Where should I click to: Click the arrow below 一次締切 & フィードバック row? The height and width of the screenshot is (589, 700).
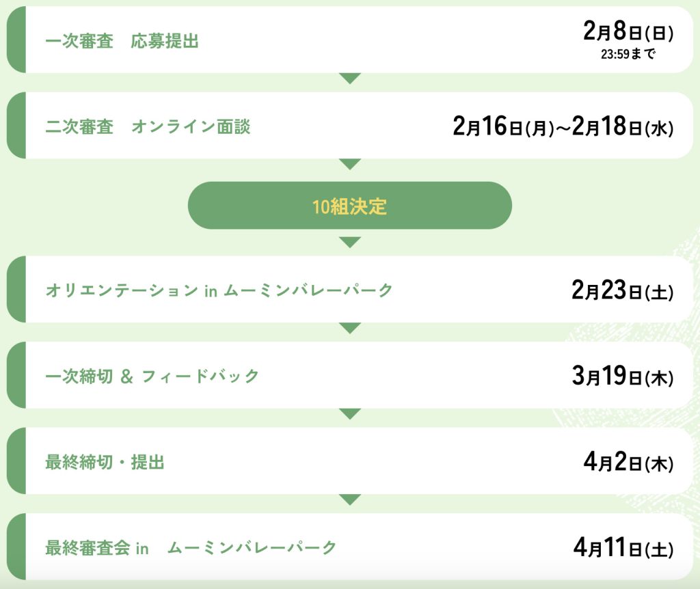(x=350, y=414)
